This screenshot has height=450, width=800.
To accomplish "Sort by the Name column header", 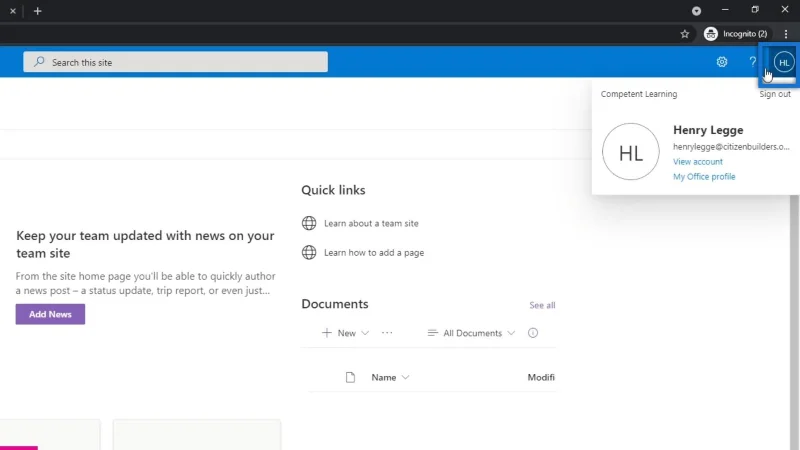I will tap(390, 378).
